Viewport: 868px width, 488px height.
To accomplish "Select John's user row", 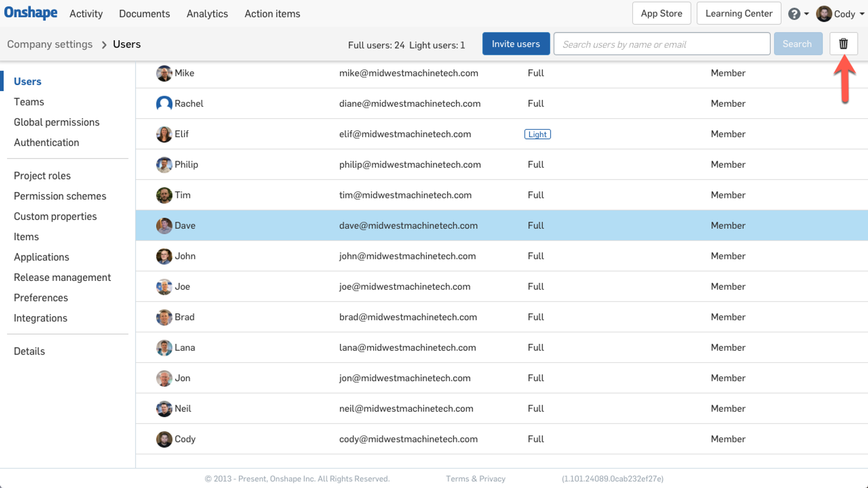I will (380, 256).
